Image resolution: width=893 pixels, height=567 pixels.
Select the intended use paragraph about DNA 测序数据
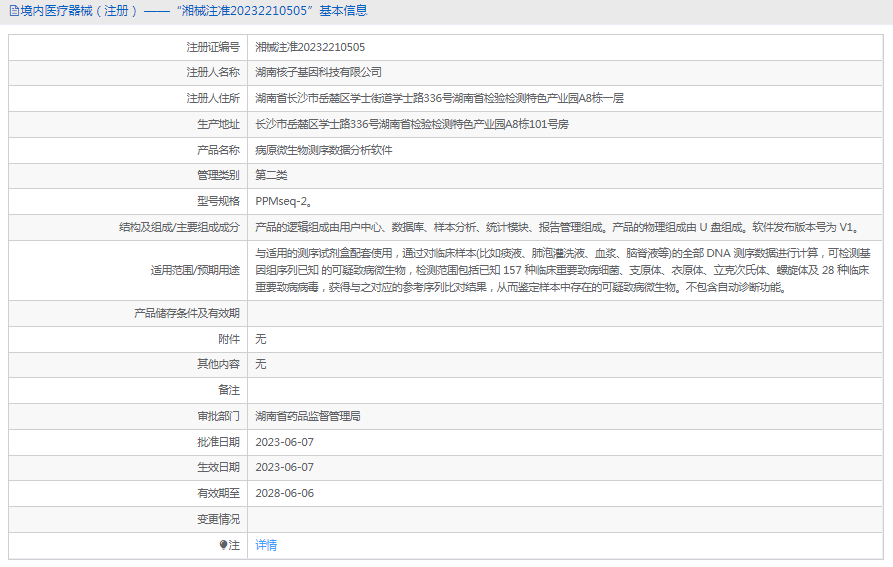(x=563, y=270)
